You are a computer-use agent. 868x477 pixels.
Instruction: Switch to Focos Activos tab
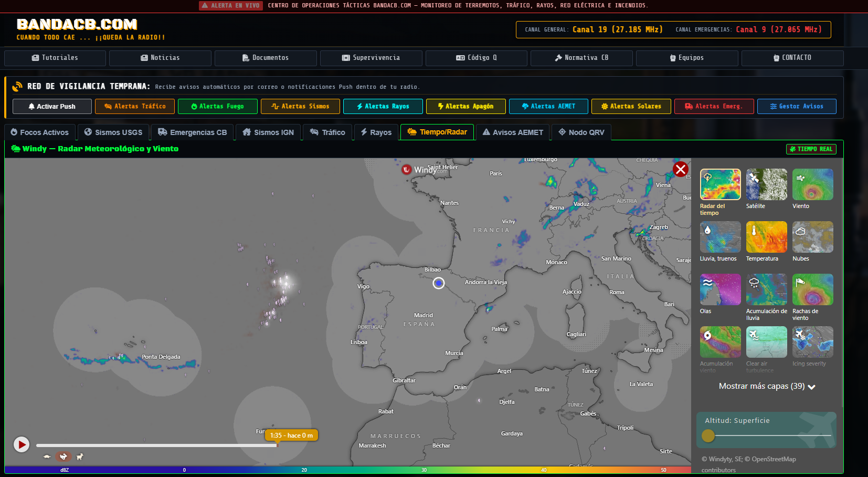coord(40,132)
